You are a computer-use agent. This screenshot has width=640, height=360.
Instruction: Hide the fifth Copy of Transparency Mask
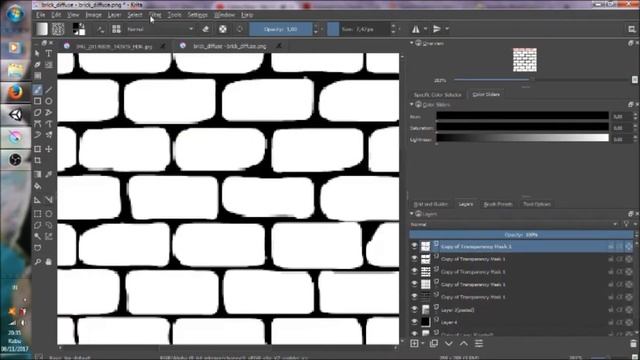pos(414,297)
